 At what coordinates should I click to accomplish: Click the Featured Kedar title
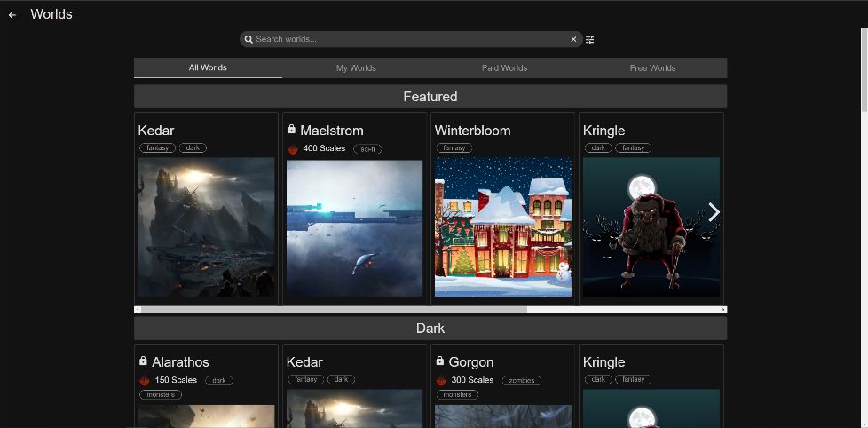pos(156,131)
